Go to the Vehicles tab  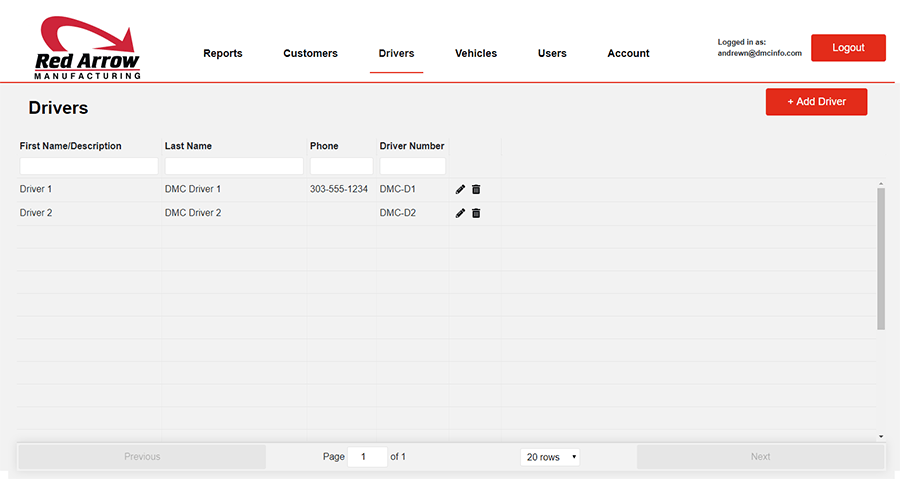tap(476, 54)
